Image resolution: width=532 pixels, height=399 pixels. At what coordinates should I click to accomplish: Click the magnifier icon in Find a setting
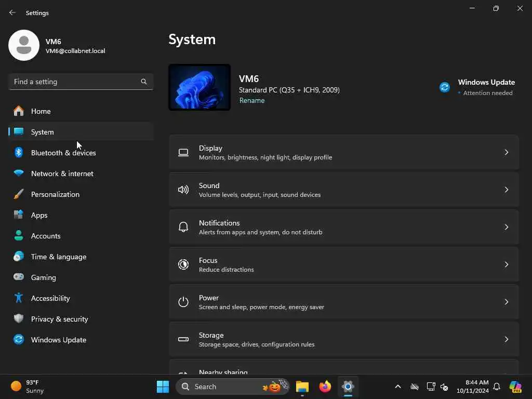click(144, 82)
